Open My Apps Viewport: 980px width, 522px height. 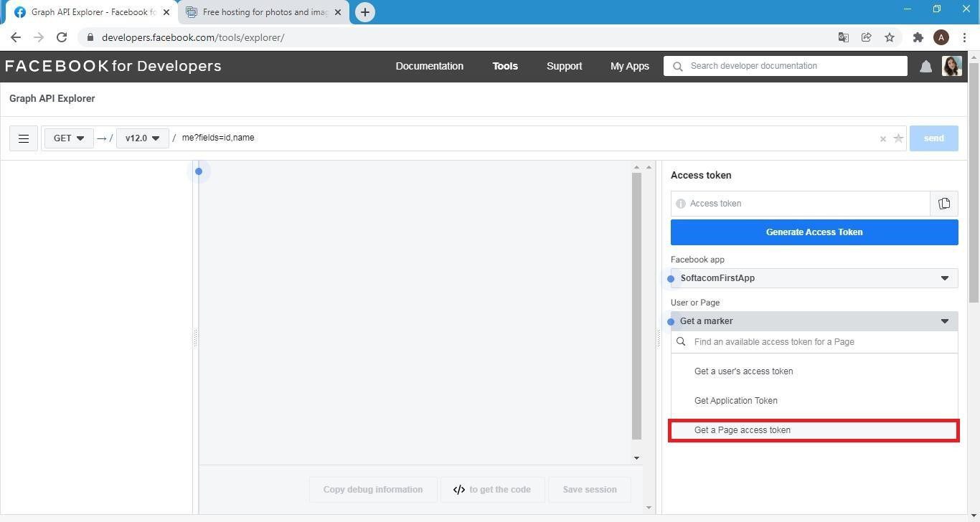[630, 66]
